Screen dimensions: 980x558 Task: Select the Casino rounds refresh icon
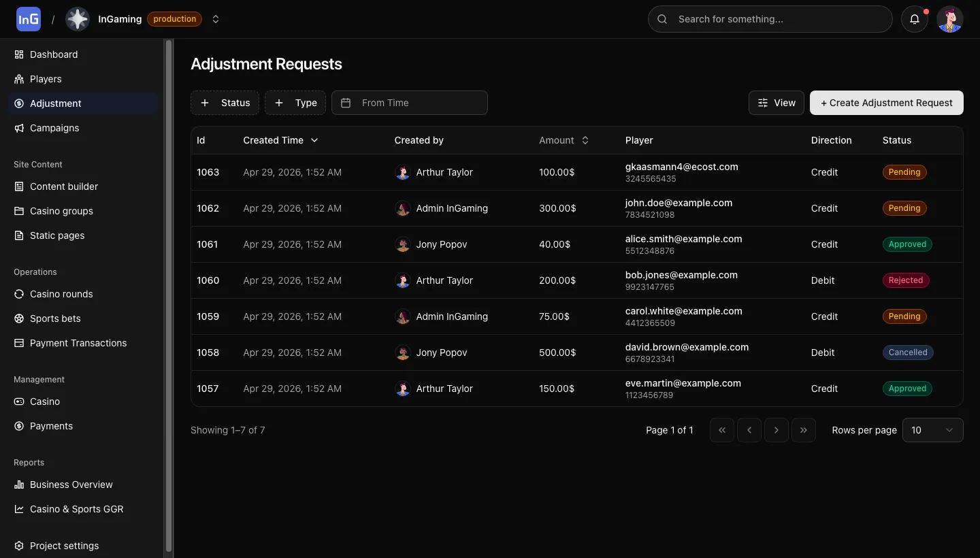click(19, 294)
